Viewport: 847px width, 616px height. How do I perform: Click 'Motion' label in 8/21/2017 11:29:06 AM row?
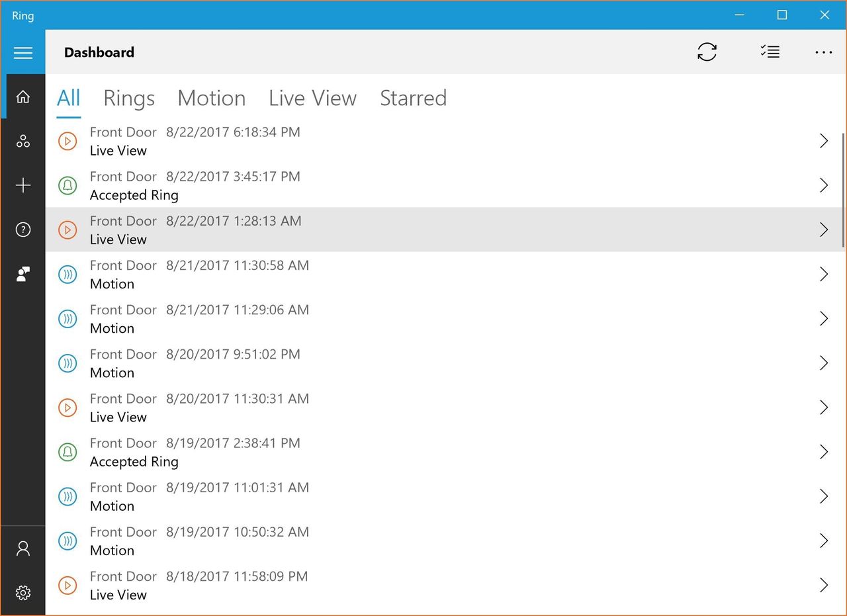[x=112, y=328]
